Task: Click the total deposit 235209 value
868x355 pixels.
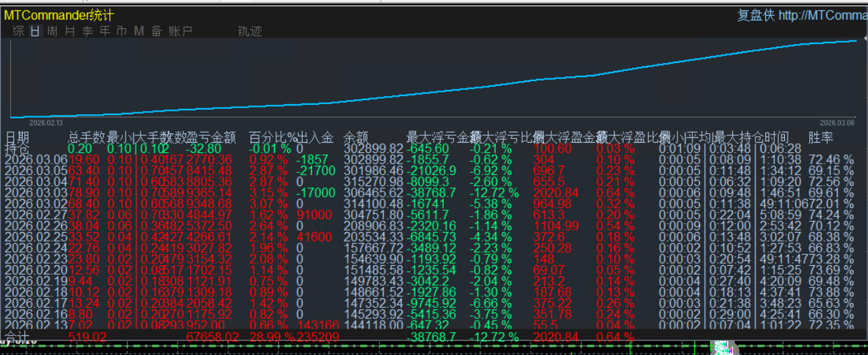Action: [x=318, y=336]
